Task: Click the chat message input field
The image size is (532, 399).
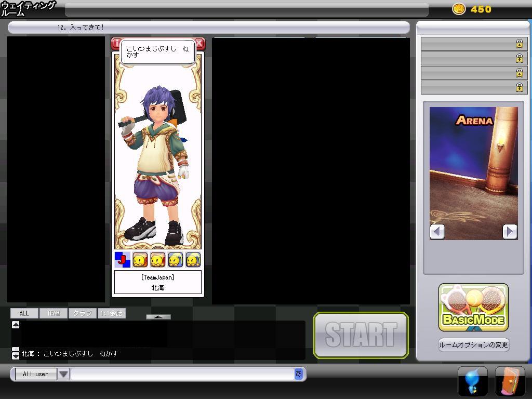Action: pyautogui.click(x=182, y=374)
